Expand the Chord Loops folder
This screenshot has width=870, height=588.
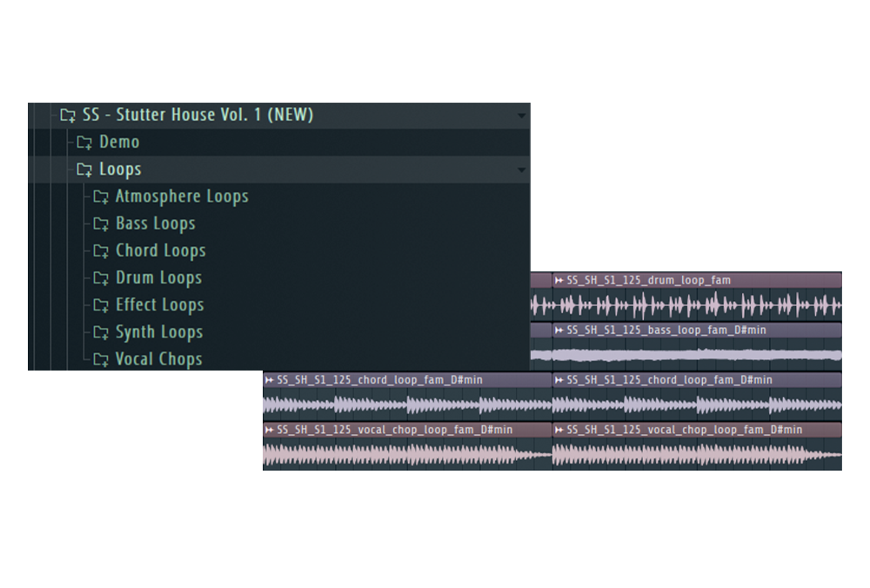tap(160, 251)
